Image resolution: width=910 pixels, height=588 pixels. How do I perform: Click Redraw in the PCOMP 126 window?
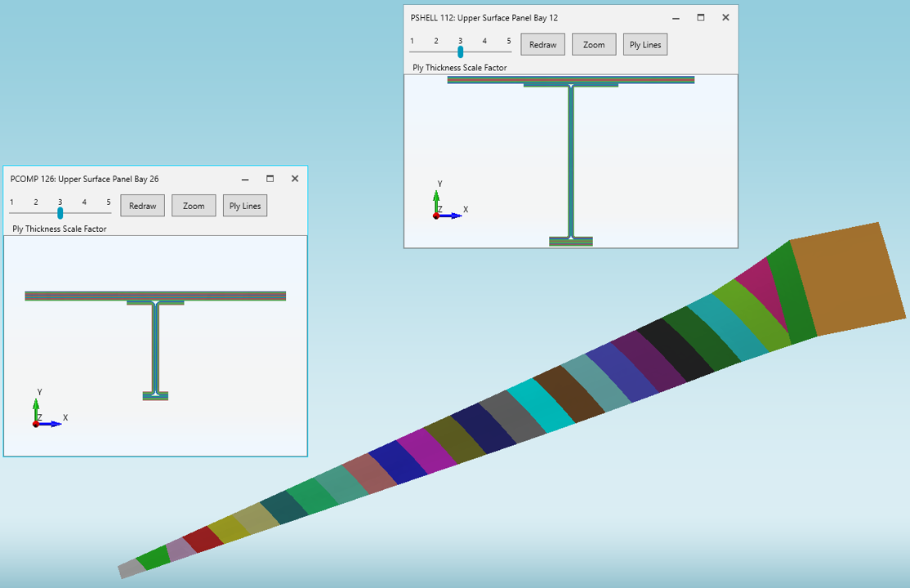coord(143,206)
